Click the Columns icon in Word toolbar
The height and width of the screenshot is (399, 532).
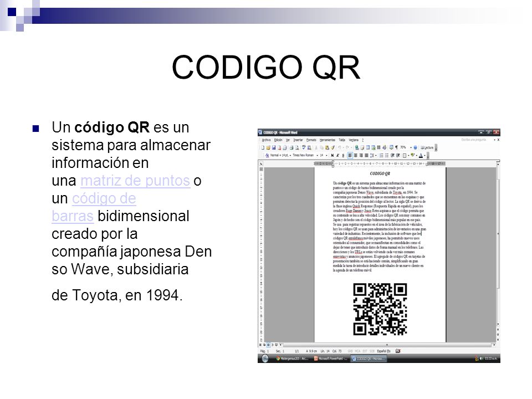point(378,147)
